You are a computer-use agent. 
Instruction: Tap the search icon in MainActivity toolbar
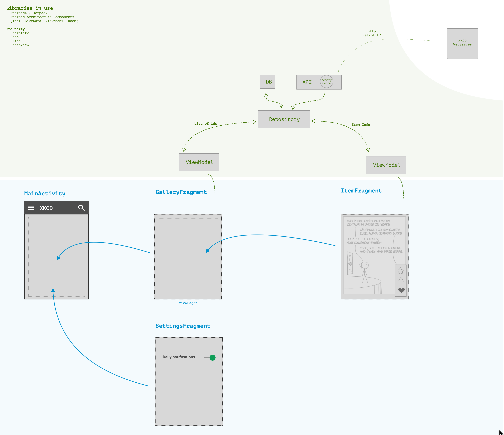point(81,208)
